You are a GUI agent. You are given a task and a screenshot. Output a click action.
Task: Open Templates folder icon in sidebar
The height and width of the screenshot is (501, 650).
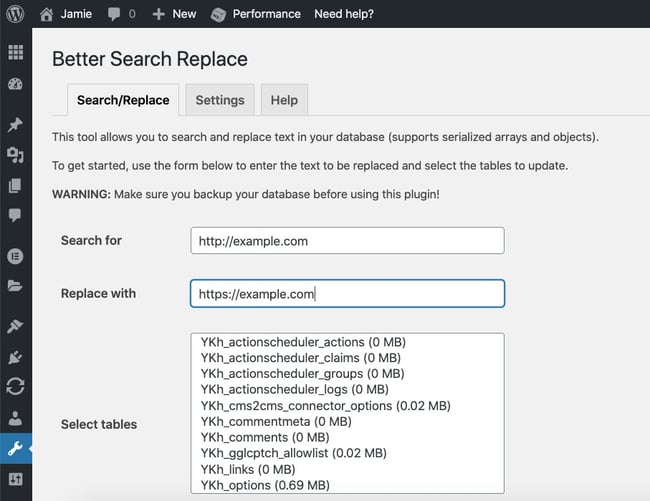tap(15, 286)
